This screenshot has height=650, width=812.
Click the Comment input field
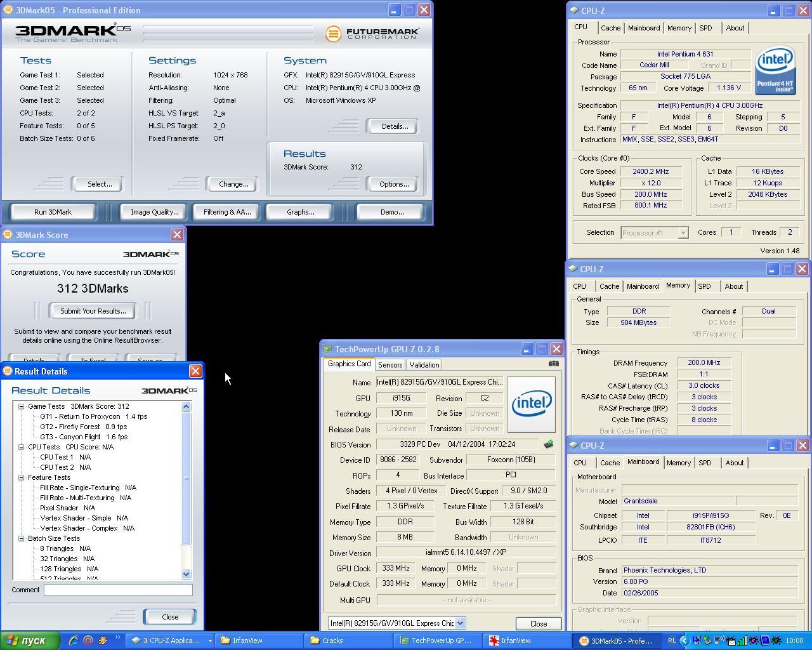tap(118, 590)
